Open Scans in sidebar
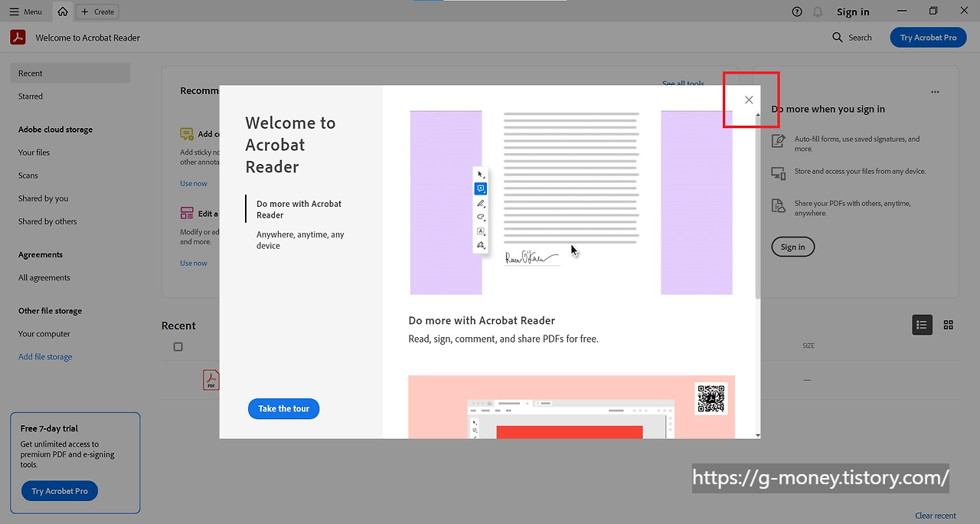The width and height of the screenshot is (980, 524). [x=28, y=175]
